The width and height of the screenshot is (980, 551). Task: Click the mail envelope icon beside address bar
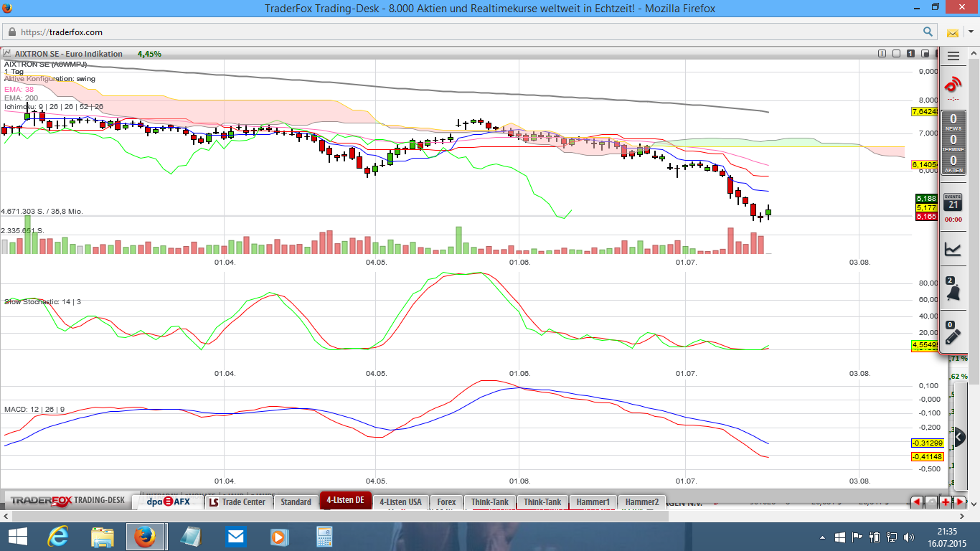pyautogui.click(x=953, y=32)
